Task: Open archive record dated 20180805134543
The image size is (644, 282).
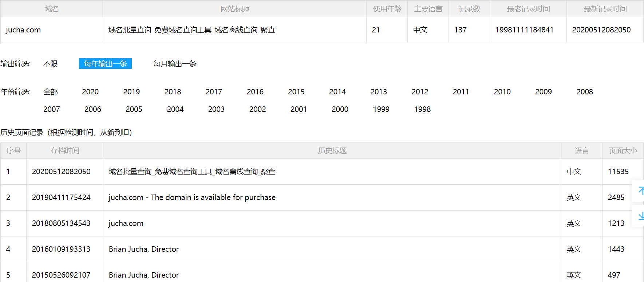Action: (x=61, y=223)
